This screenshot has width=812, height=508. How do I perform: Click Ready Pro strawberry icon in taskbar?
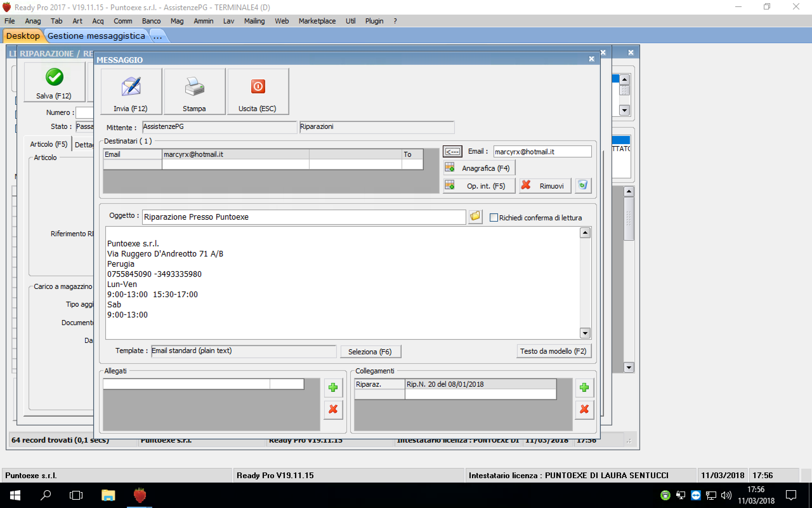pyautogui.click(x=140, y=495)
